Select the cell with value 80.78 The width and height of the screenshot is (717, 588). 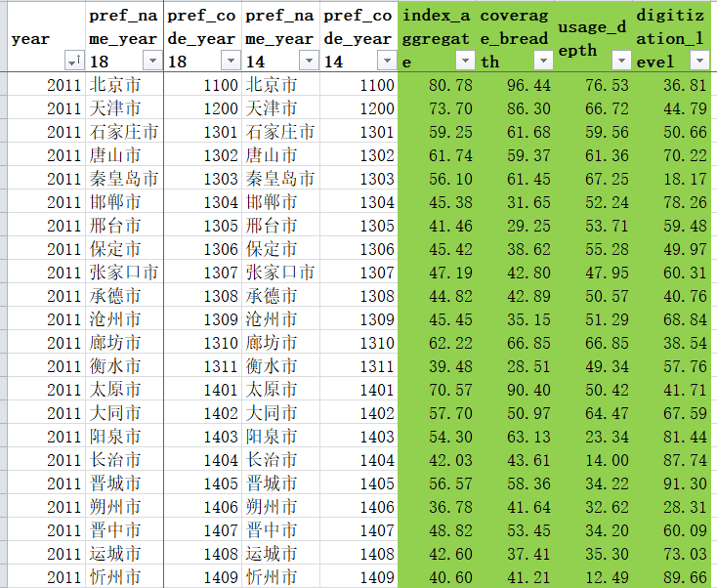pos(437,85)
